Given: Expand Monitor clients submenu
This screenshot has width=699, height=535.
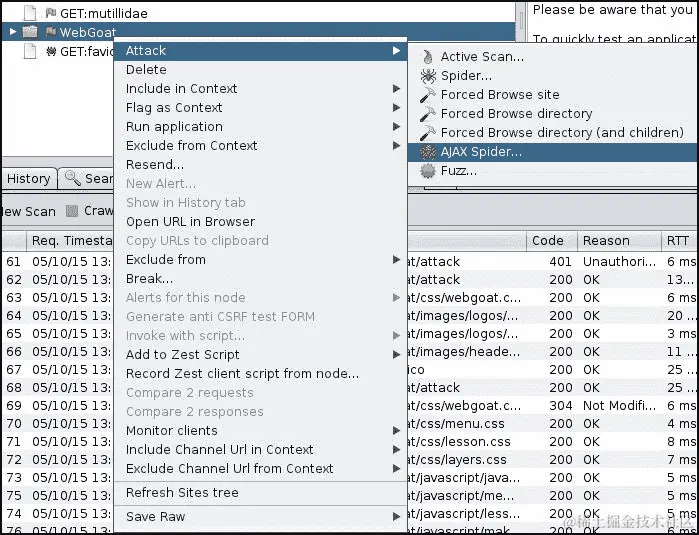Looking at the screenshot, I should coord(396,431).
